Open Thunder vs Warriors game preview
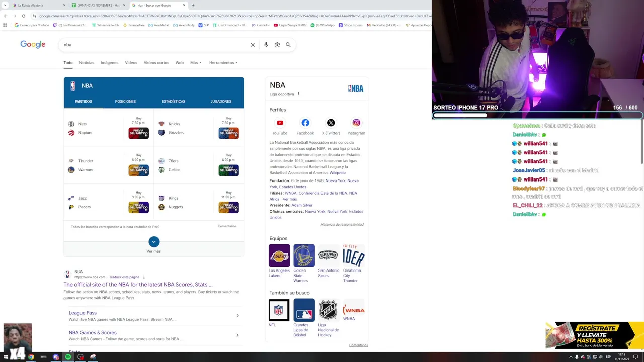The height and width of the screenshot is (362, 644). pos(138,170)
